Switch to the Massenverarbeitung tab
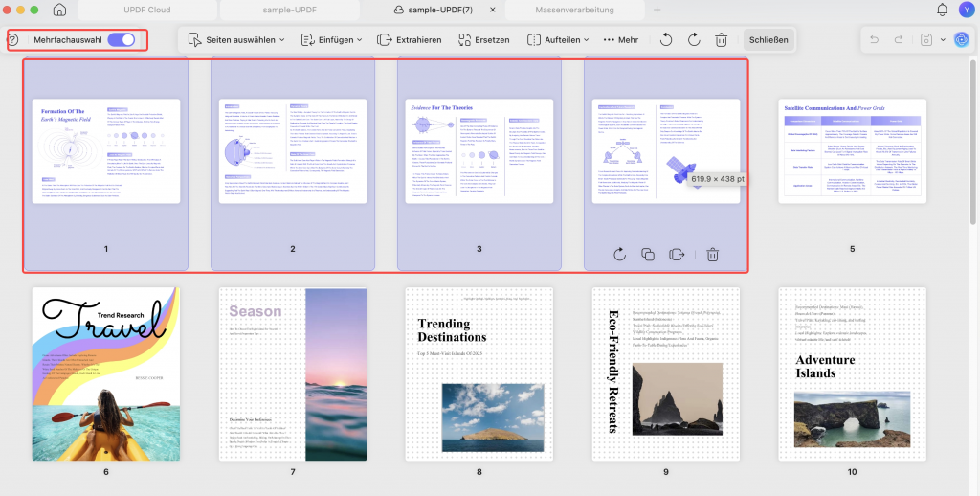Screen dimensions: 980x496 pos(574,10)
